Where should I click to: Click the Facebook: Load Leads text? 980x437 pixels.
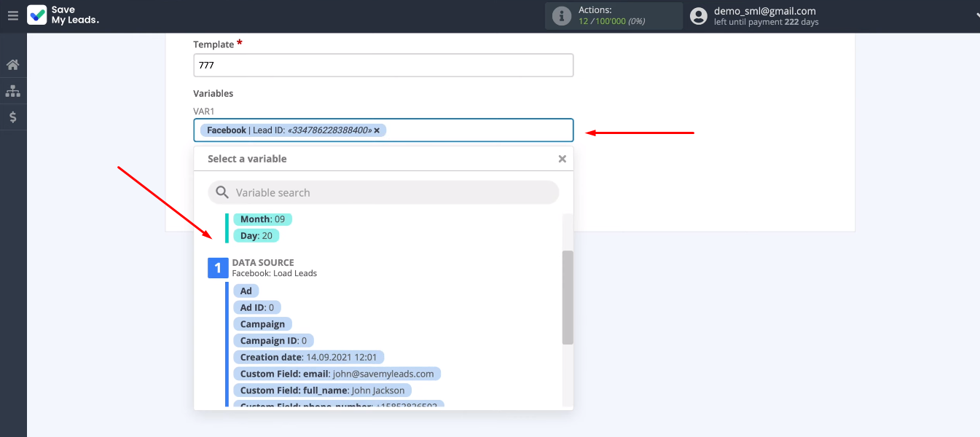(x=274, y=273)
